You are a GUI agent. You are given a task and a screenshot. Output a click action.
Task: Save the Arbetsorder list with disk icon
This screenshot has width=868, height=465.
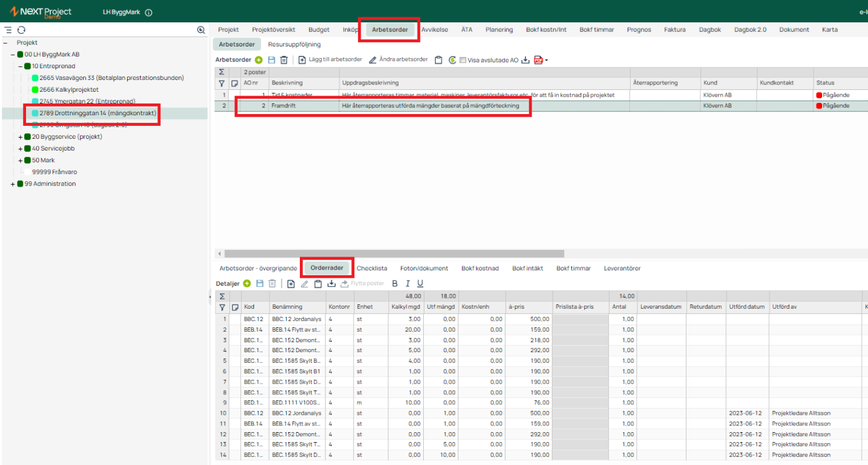[271, 60]
